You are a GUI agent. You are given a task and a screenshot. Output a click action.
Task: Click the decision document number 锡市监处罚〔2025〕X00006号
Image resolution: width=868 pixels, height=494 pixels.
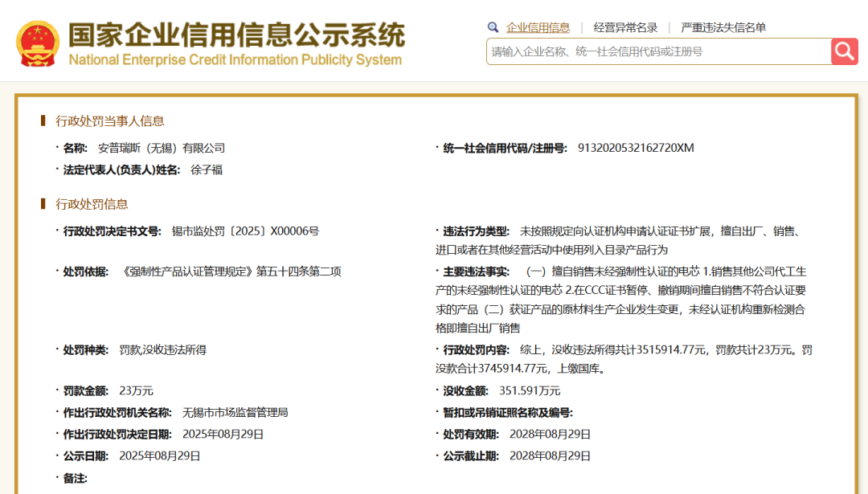245,231
